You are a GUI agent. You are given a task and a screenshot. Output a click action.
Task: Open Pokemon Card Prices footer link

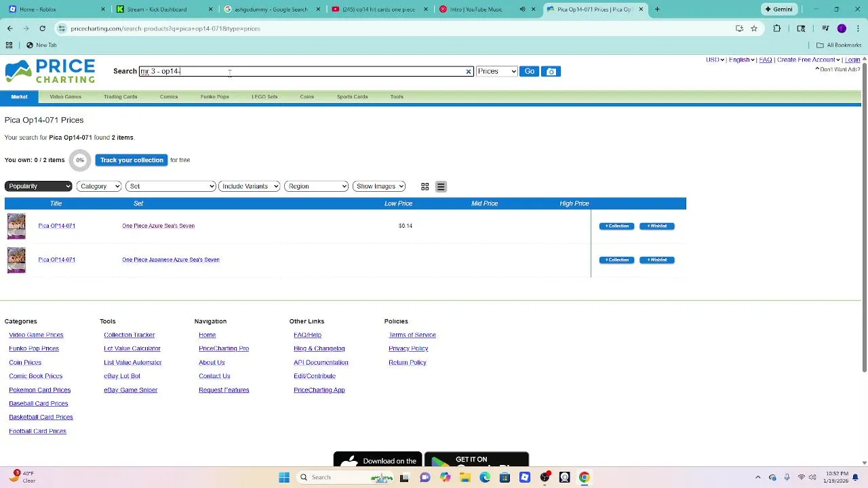(39, 390)
